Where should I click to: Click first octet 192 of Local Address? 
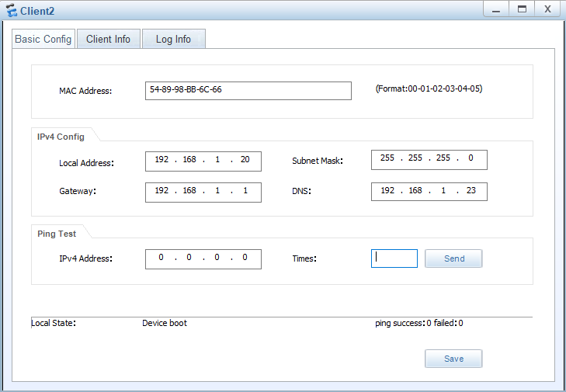pos(161,160)
